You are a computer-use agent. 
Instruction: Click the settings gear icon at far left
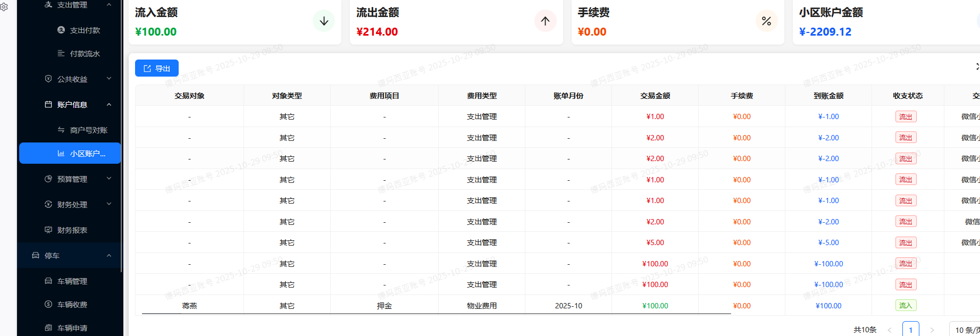tap(4, 7)
